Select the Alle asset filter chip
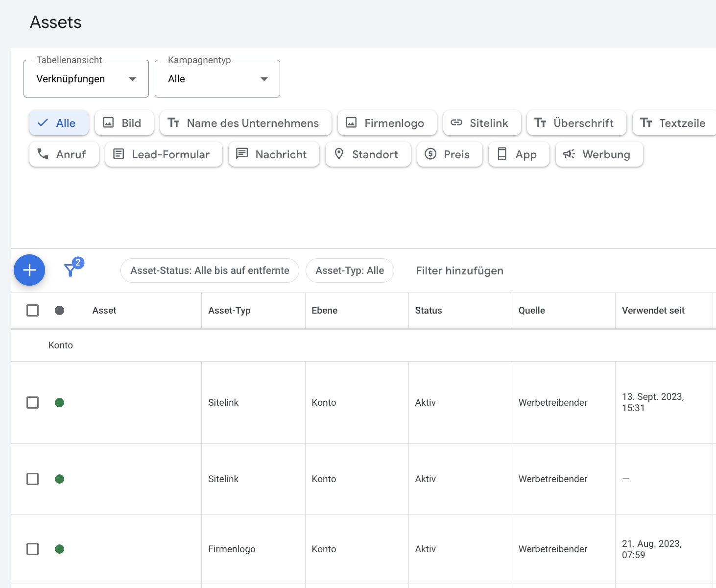The width and height of the screenshot is (716, 588). click(x=59, y=123)
